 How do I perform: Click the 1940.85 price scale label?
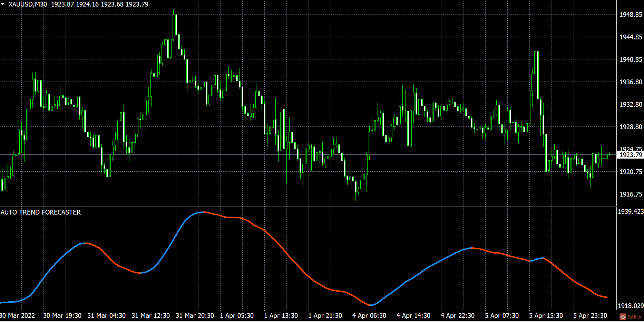tap(631, 59)
